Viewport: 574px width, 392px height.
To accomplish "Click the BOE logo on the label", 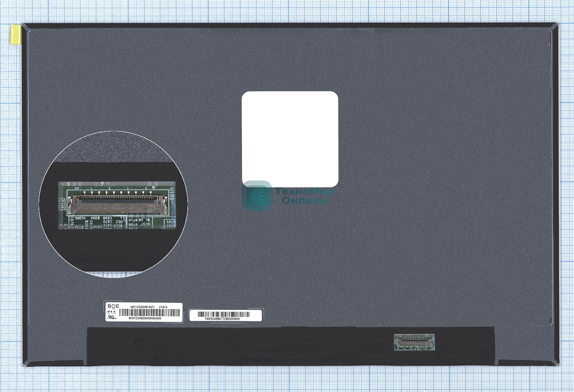I will tap(113, 306).
